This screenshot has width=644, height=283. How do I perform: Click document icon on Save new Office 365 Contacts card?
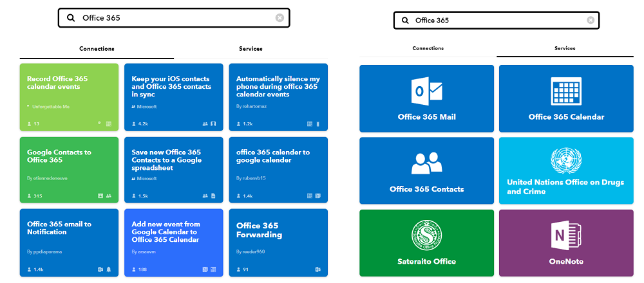(x=213, y=196)
